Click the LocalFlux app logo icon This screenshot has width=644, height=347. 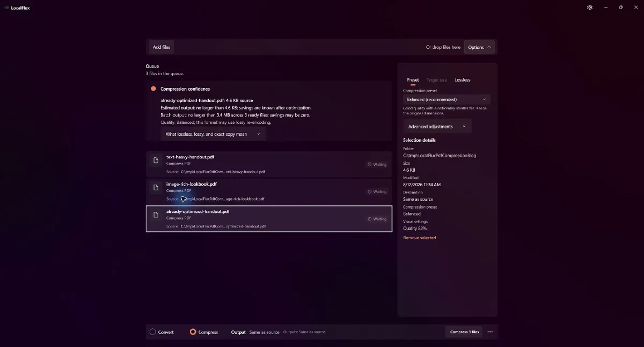point(6,8)
